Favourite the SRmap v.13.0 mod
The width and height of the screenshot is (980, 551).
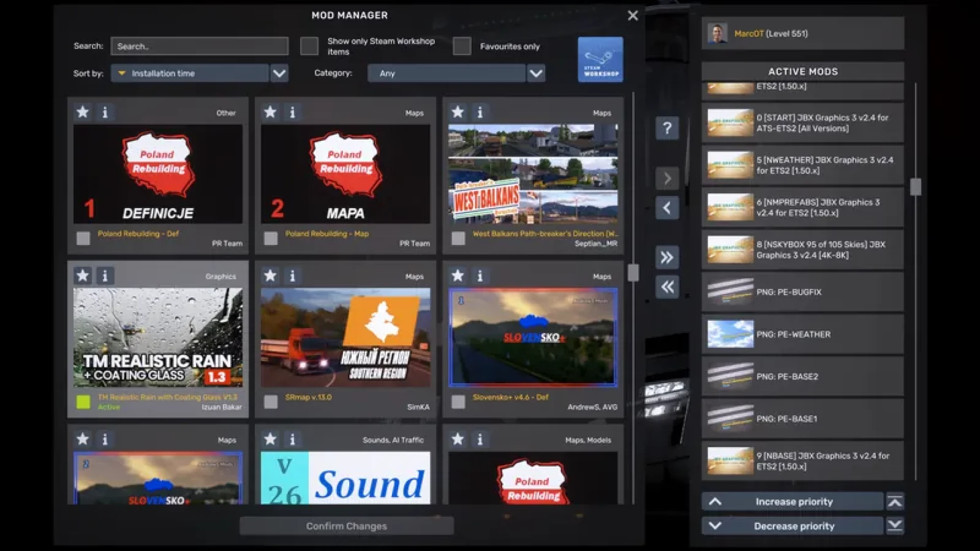pyautogui.click(x=270, y=275)
